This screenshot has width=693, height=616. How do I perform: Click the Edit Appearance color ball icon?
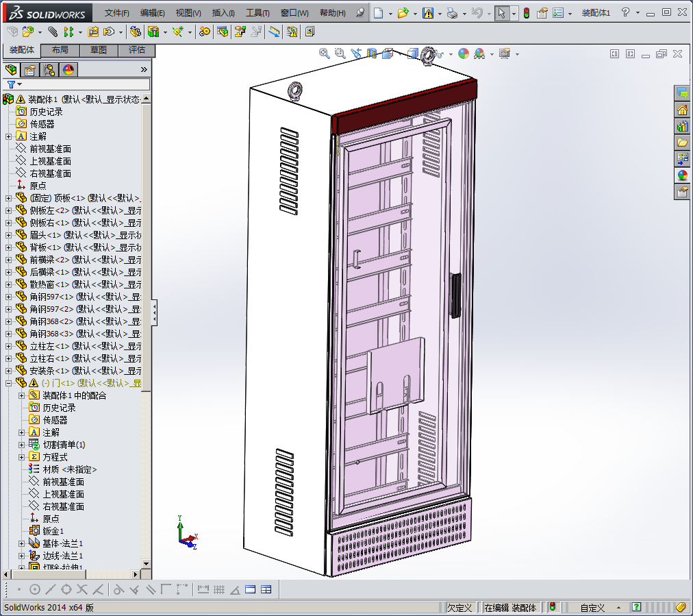pos(464,53)
